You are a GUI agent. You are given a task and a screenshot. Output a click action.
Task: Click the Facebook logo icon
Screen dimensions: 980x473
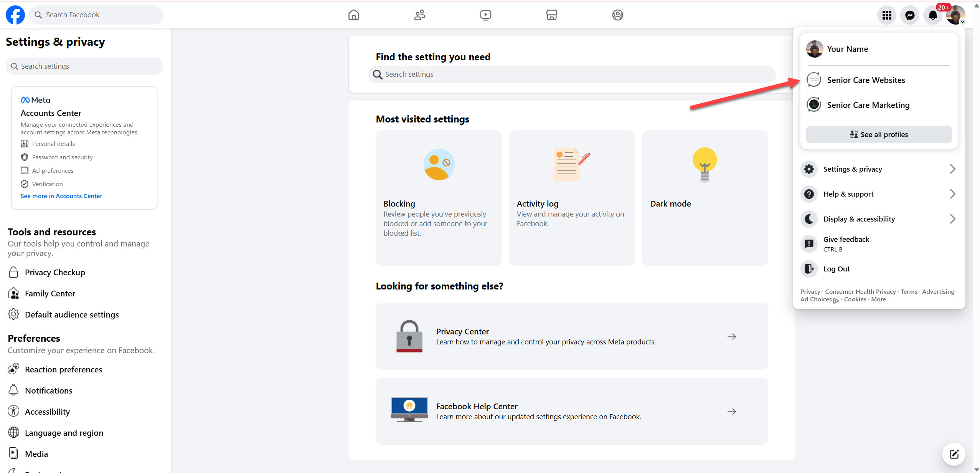(x=15, y=15)
